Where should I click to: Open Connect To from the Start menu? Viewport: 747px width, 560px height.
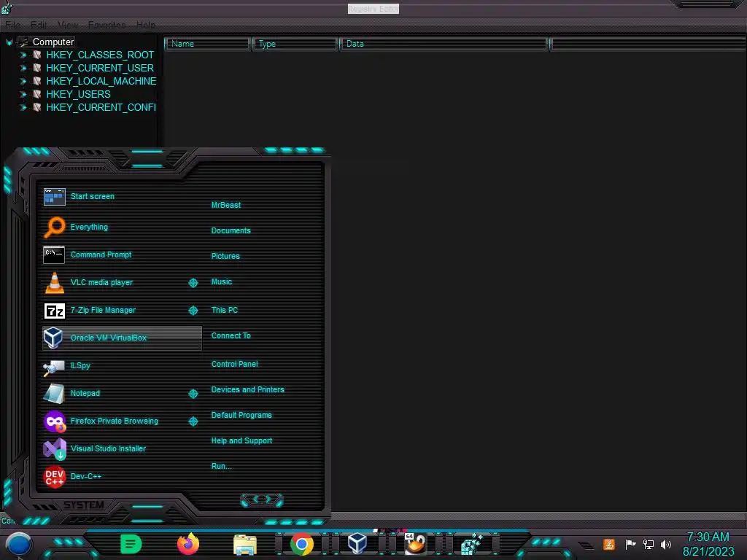[x=231, y=335]
